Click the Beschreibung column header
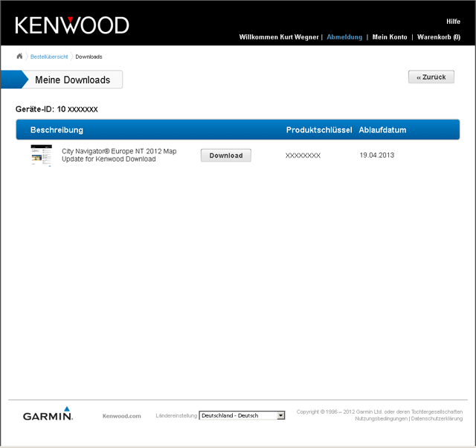Viewport: 476px width, 448px height. coord(57,130)
